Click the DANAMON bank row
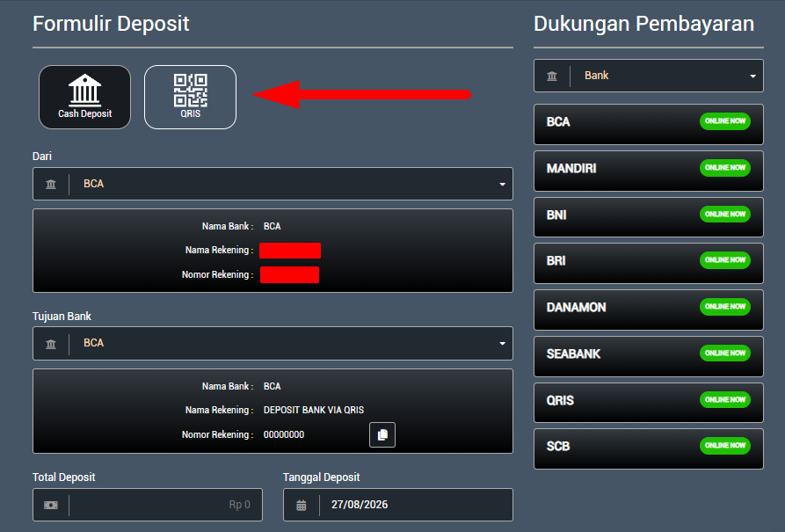 [x=649, y=310]
